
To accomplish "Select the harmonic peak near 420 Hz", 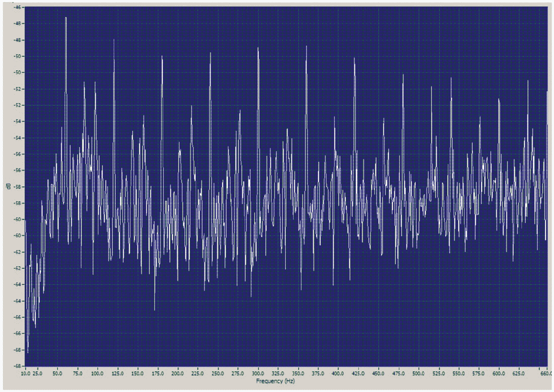I will 354,59.
